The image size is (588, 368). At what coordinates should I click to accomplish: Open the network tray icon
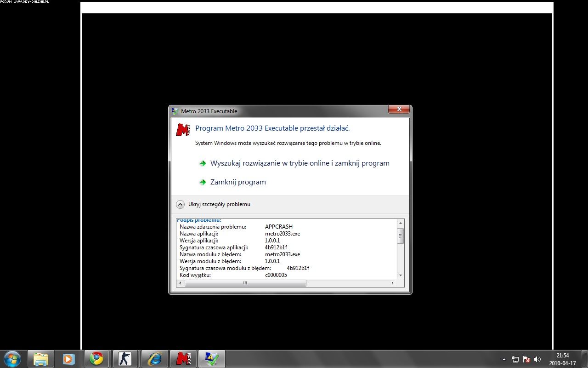click(x=515, y=359)
